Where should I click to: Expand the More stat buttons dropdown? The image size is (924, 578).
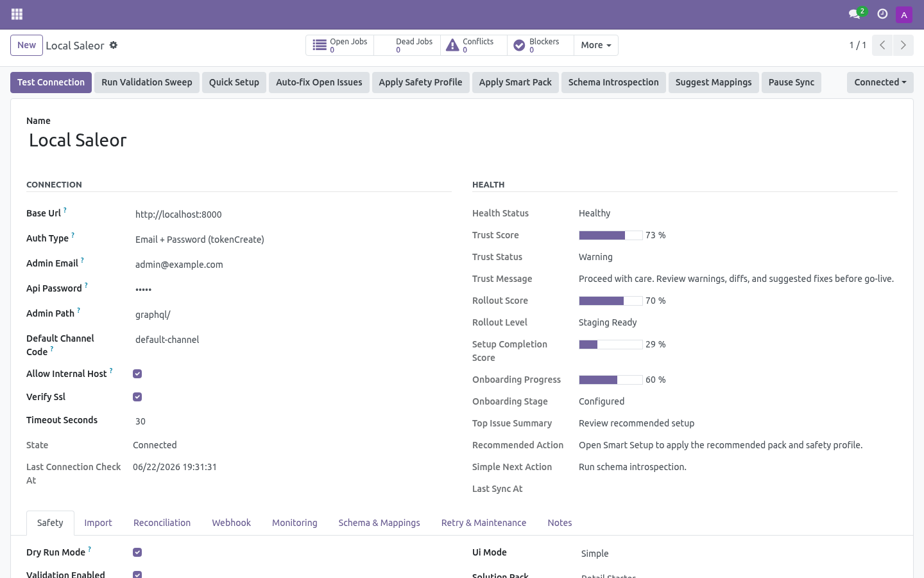point(596,45)
